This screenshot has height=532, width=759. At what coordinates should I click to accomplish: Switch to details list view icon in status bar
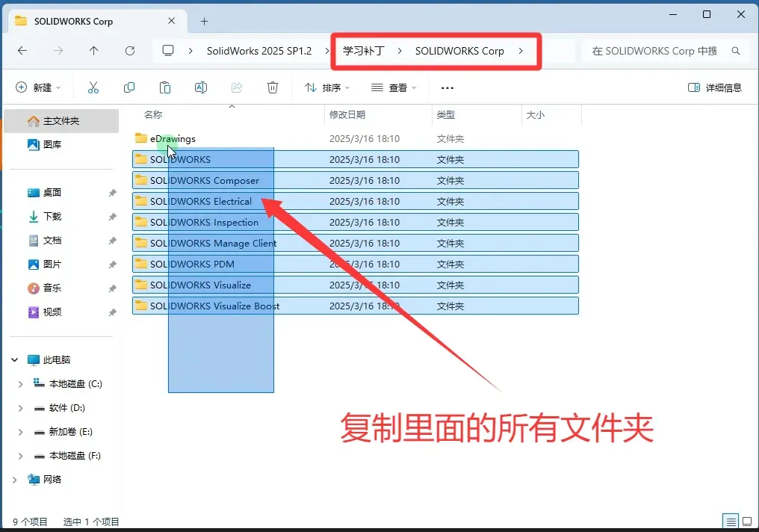click(x=731, y=522)
